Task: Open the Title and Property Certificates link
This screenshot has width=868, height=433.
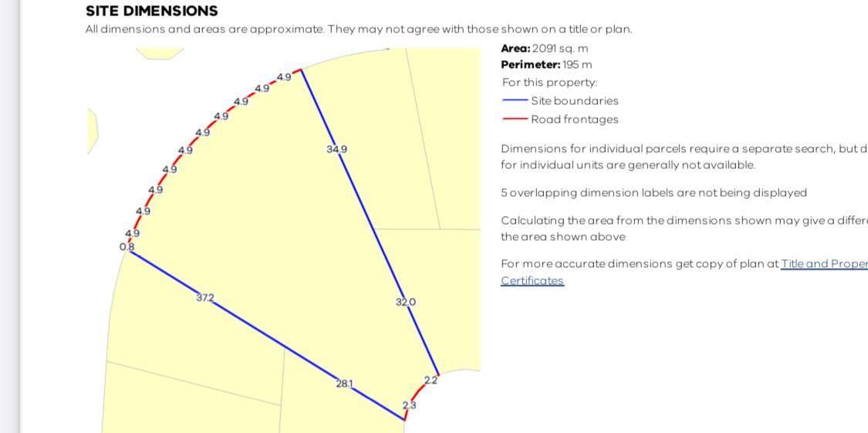Action: pyautogui.click(x=824, y=264)
